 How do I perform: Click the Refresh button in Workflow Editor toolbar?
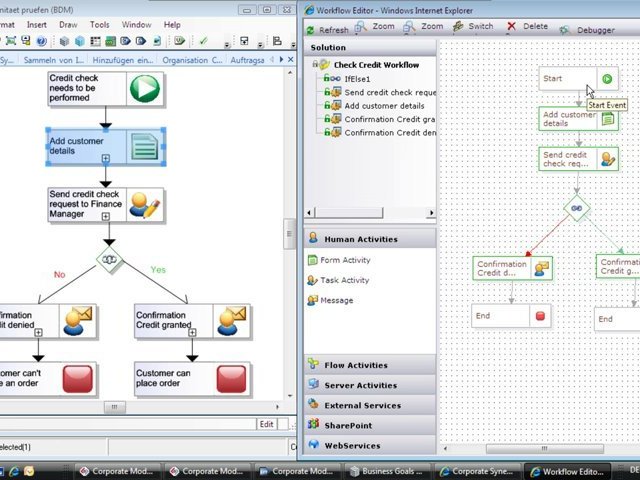326,29
